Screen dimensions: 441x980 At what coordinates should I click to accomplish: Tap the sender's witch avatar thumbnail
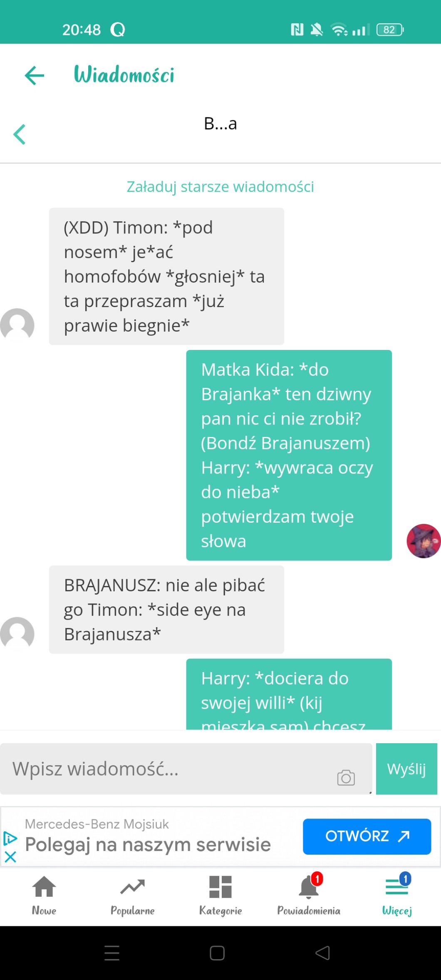tap(424, 541)
